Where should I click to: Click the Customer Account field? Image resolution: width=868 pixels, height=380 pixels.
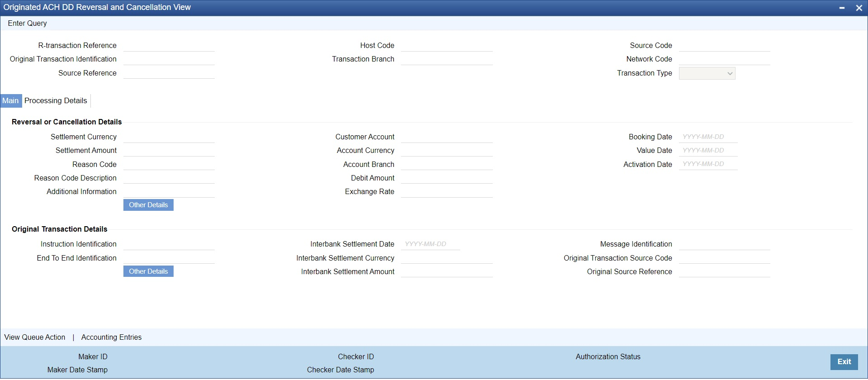click(447, 137)
